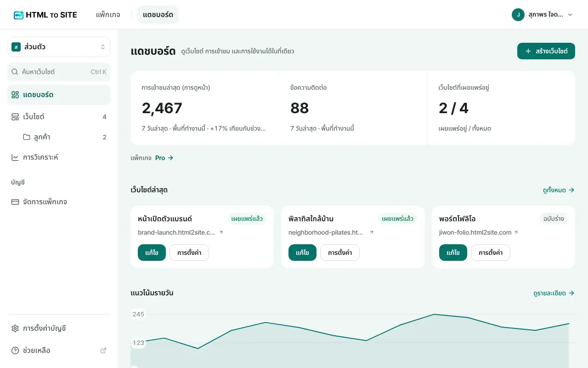This screenshot has height=368, width=588.
Task: Click the folder icon next to ลูกค้า
Action: (27, 137)
